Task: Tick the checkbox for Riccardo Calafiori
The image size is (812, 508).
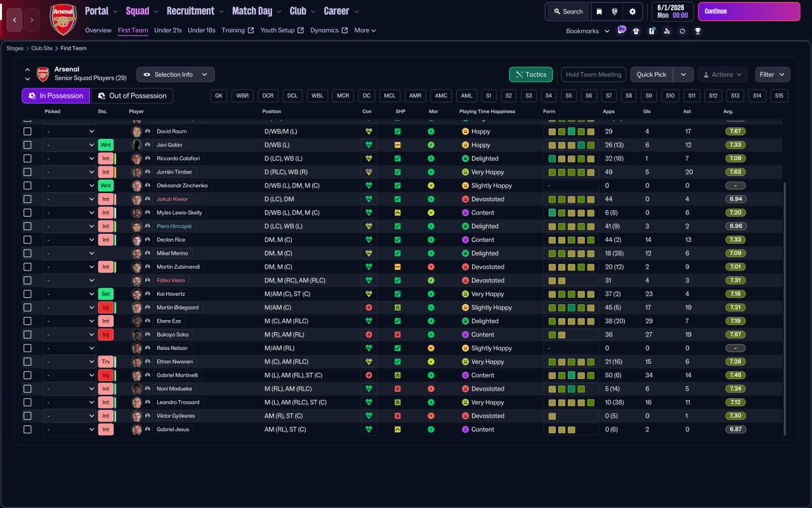Action: [27, 159]
